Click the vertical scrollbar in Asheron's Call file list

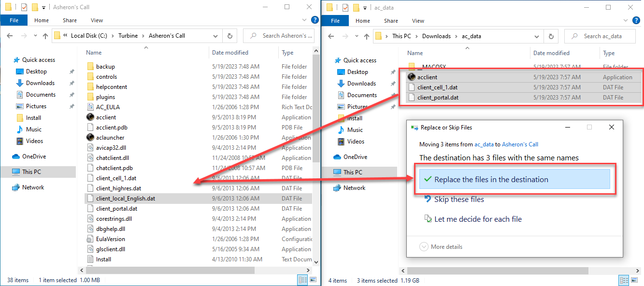pyautogui.click(x=316, y=111)
